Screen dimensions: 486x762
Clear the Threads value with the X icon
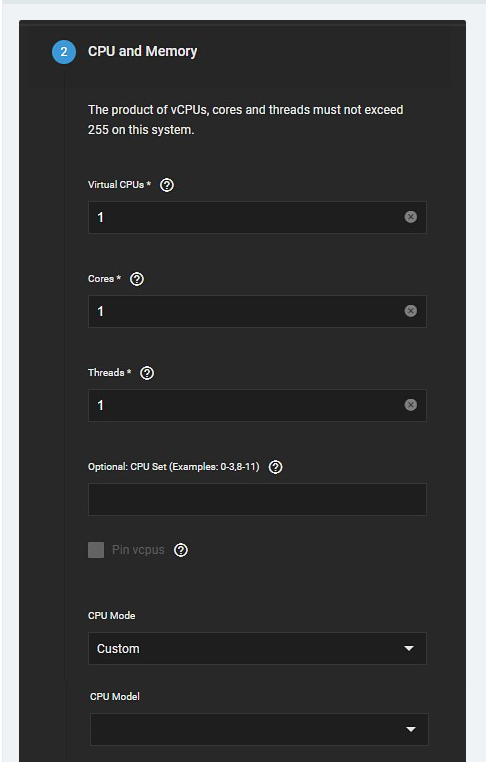[x=411, y=405]
